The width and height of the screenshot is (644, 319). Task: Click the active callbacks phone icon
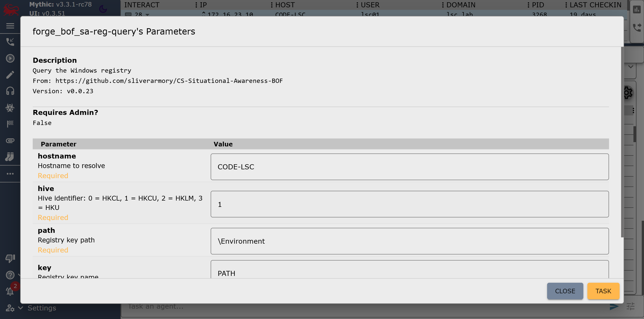[10, 42]
